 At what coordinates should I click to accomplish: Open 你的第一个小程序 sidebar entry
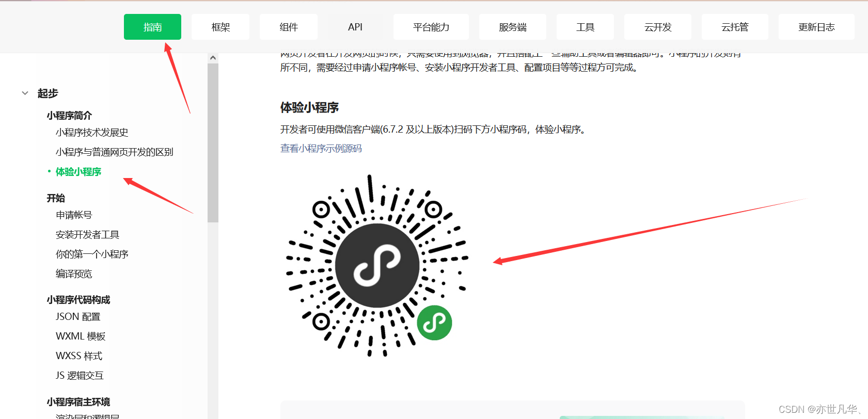(92, 254)
